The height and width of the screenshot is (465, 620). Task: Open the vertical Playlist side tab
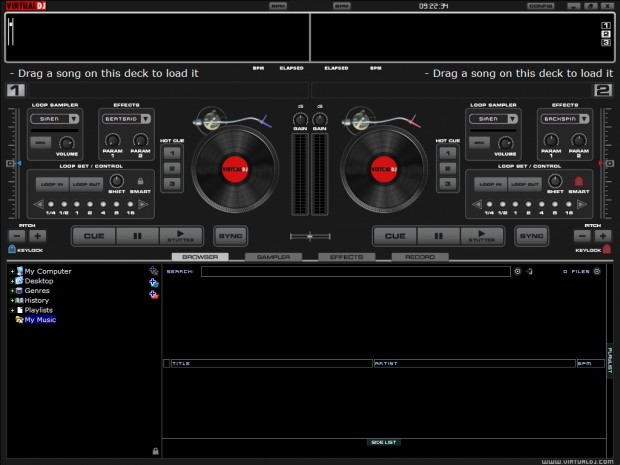click(x=610, y=361)
